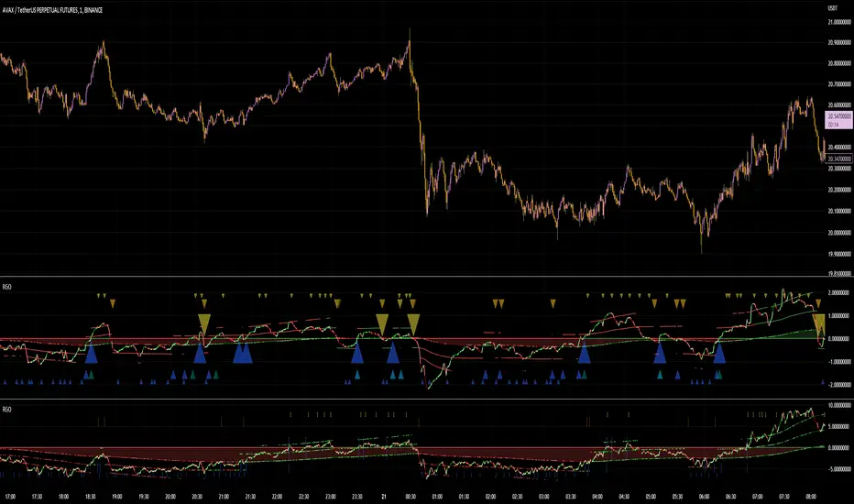Click the highlighted 20.54700000 current price label
The width and height of the screenshot is (854, 504).
839,116
